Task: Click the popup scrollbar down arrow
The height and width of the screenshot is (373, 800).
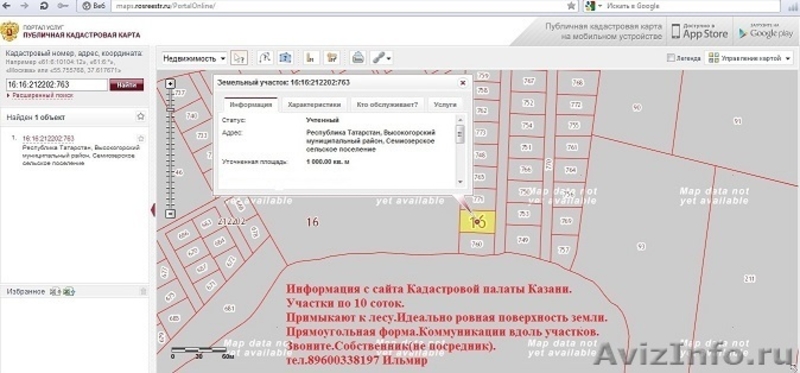Action: click(x=461, y=182)
